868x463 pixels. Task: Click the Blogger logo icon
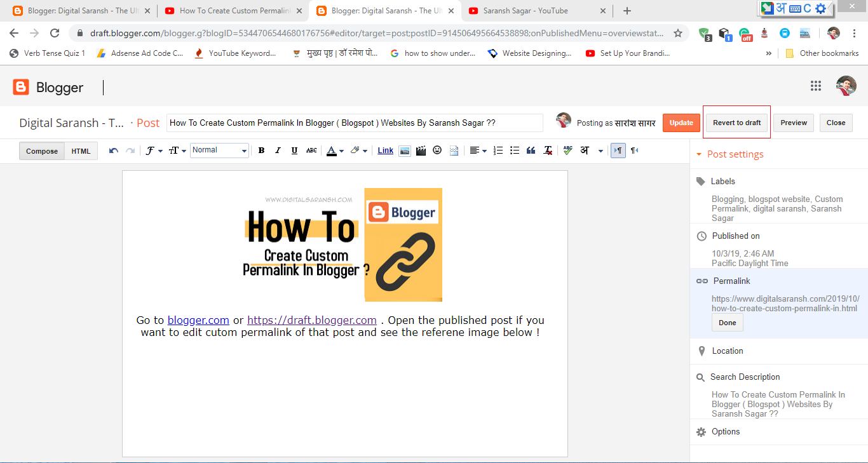pos(22,87)
